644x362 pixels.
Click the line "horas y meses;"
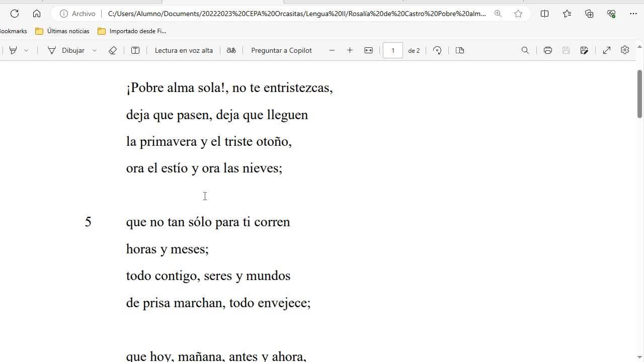167,249
